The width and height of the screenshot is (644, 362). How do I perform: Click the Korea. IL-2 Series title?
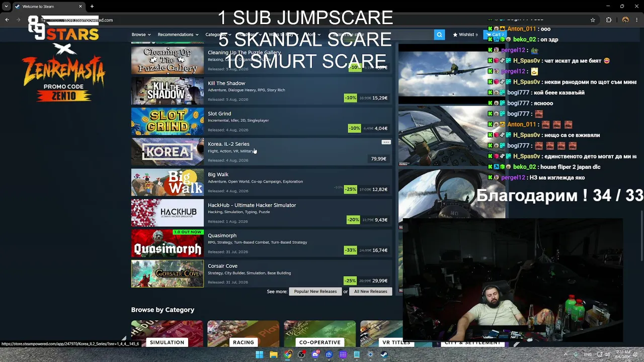click(x=228, y=144)
